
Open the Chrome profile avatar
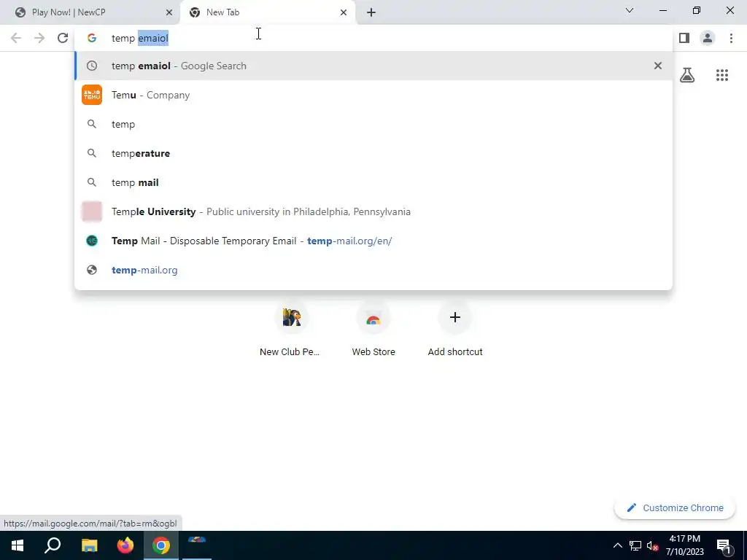[x=708, y=38]
